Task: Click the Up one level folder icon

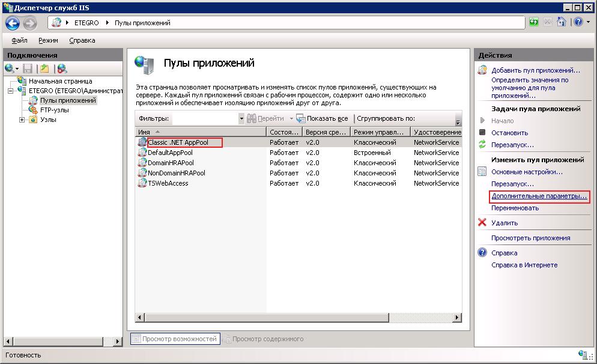Action: coord(44,68)
